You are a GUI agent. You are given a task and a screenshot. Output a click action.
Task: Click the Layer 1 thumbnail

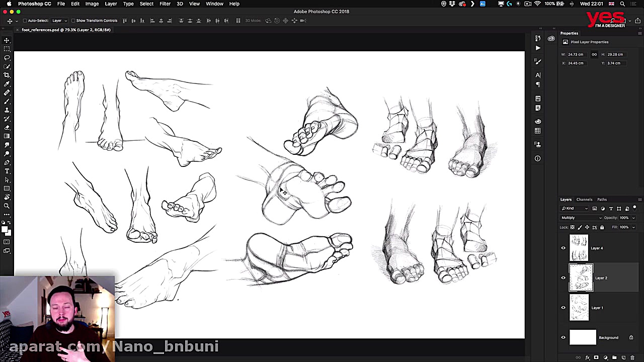pos(579,308)
